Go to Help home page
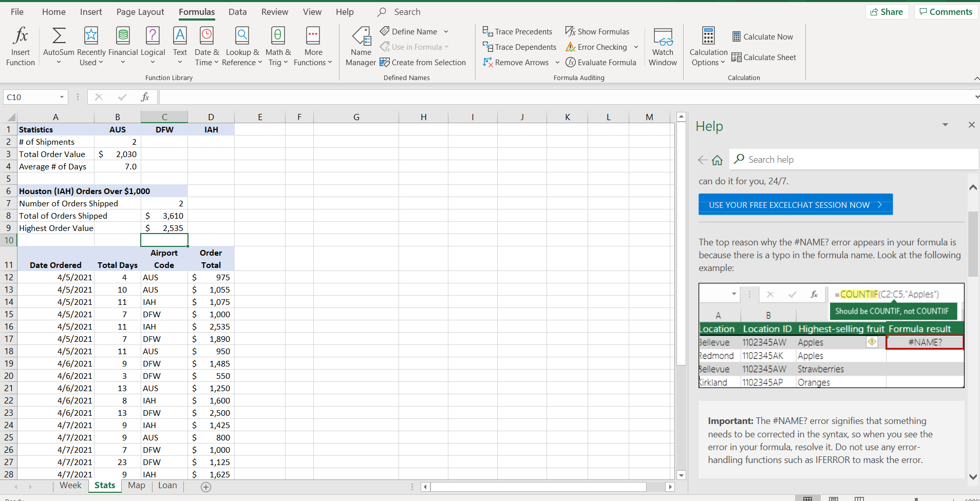This screenshot has height=501, width=980. [x=718, y=160]
